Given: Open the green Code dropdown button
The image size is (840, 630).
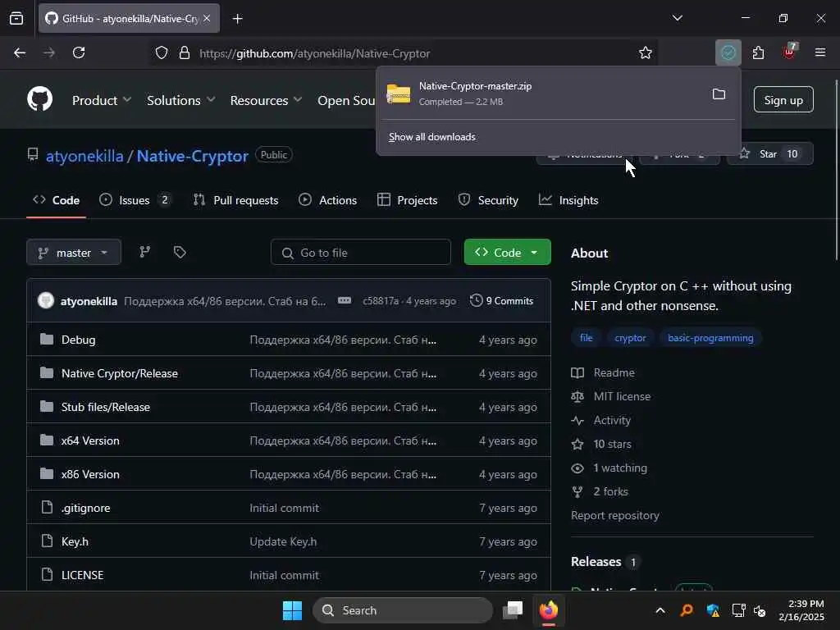Looking at the screenshot, I should (x=507, y=253).
